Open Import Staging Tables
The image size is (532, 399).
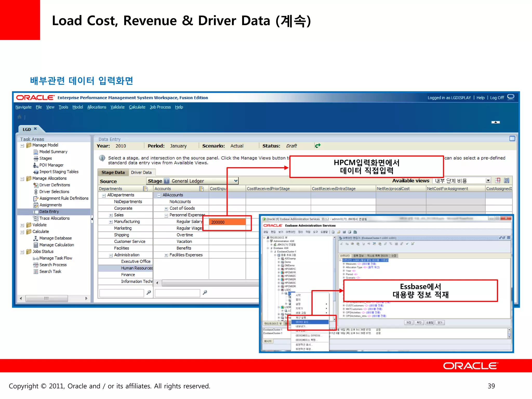[x=59, y=172]
